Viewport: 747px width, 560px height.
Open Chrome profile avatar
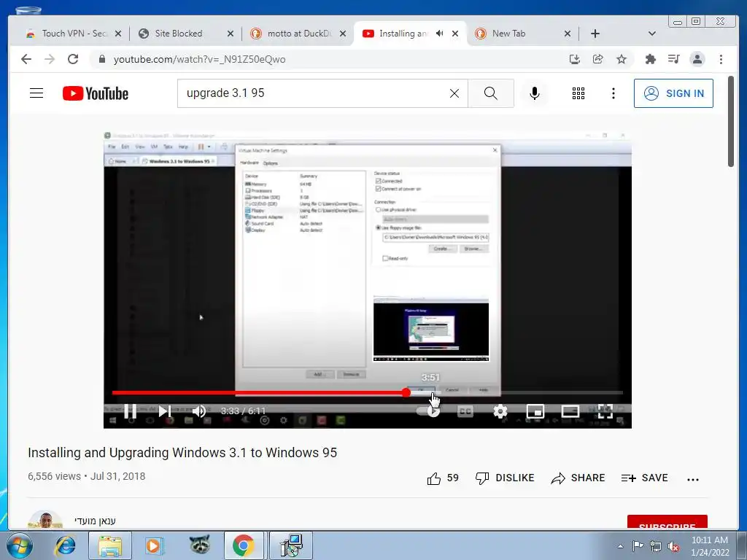tap(697, 59)
